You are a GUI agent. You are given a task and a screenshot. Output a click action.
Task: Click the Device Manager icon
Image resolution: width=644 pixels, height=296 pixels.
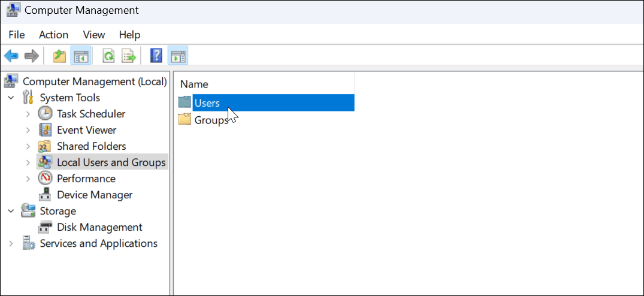[45, 195]
